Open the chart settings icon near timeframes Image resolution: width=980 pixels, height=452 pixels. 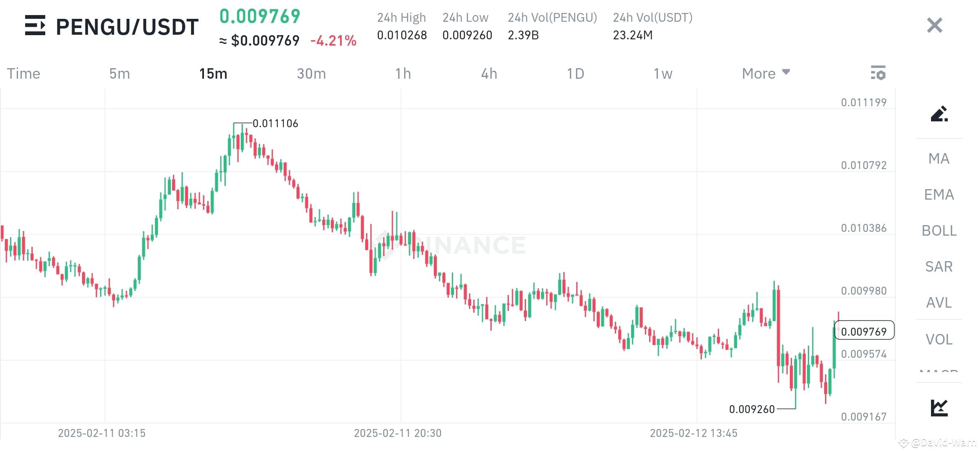pos(879,73)
